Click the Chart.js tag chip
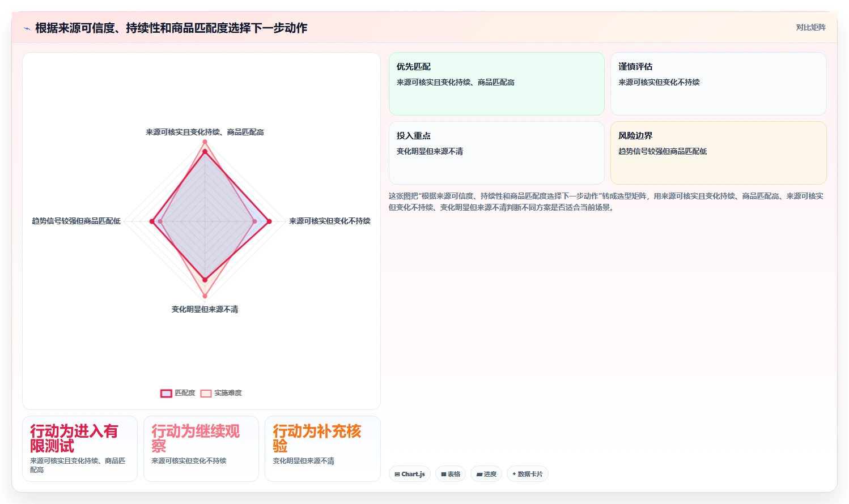Screen dimensions: 849x504 pos(410,474)
